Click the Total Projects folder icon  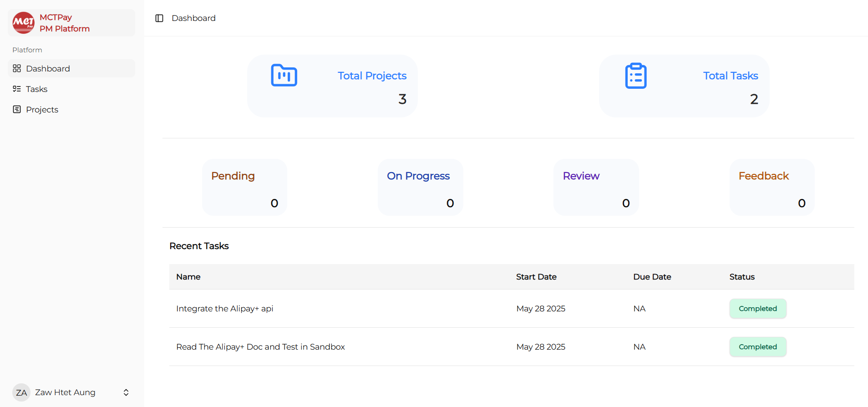[284, 76]
